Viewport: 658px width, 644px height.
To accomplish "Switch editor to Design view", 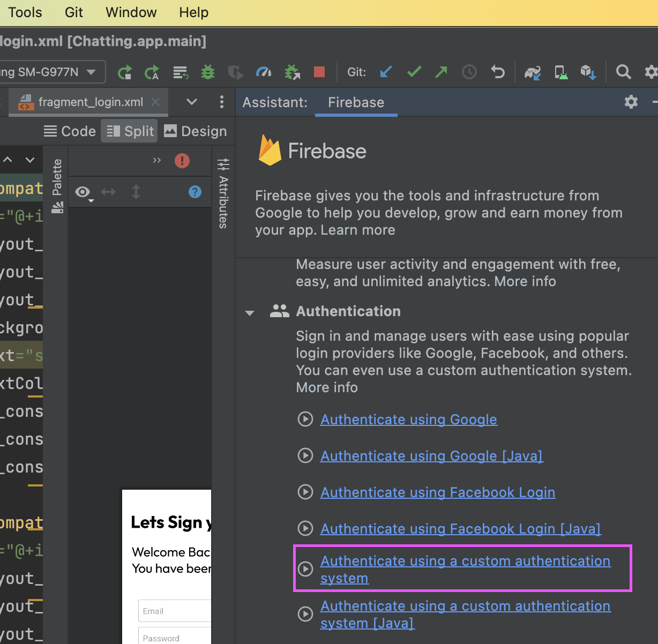I will point(196,131).
